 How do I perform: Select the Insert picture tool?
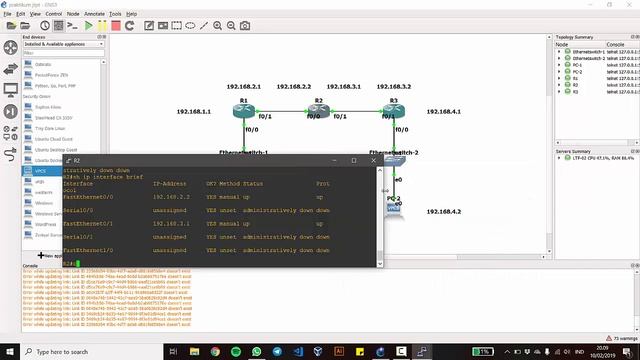click(x=163, y=26)
